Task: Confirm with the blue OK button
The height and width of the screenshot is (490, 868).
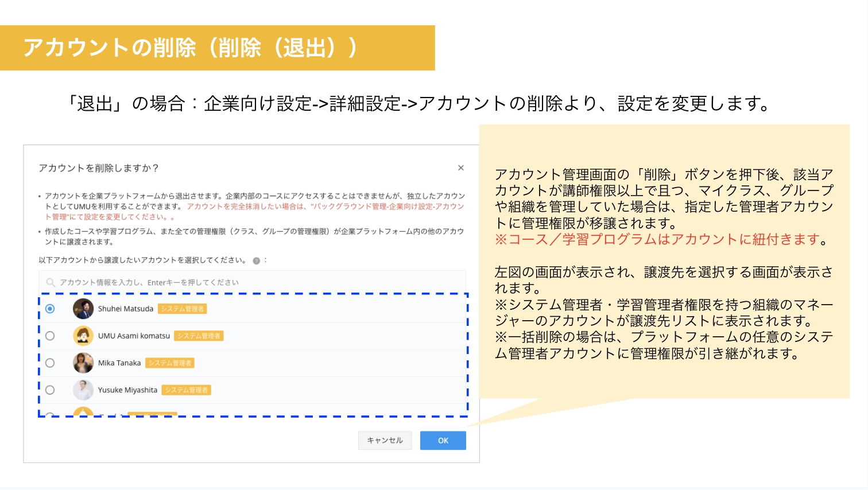Action: click(443, 441)
